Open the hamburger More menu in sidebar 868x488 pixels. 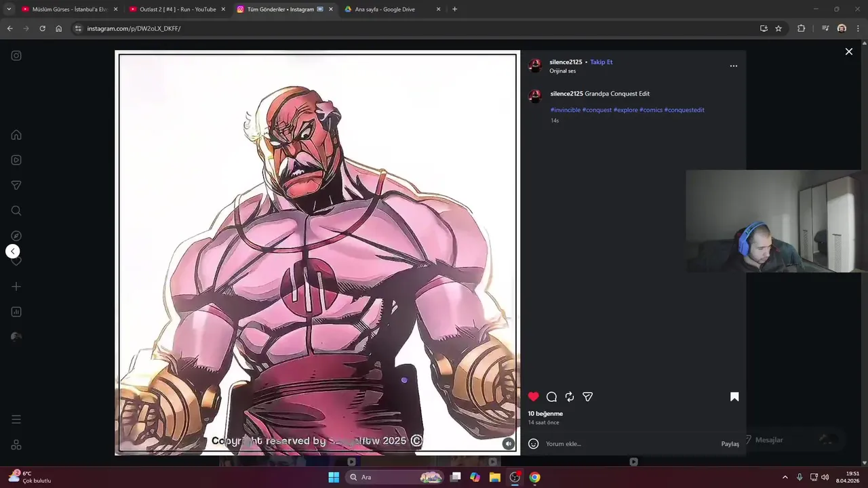16,420
